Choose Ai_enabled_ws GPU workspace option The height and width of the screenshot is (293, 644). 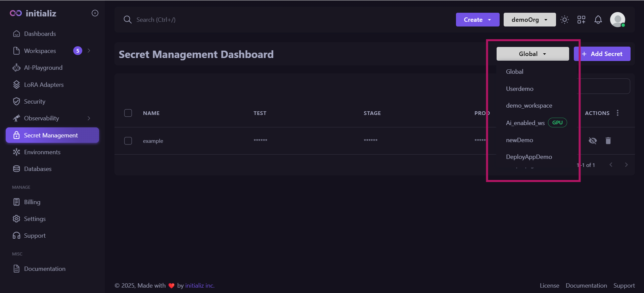pos(536,123)
